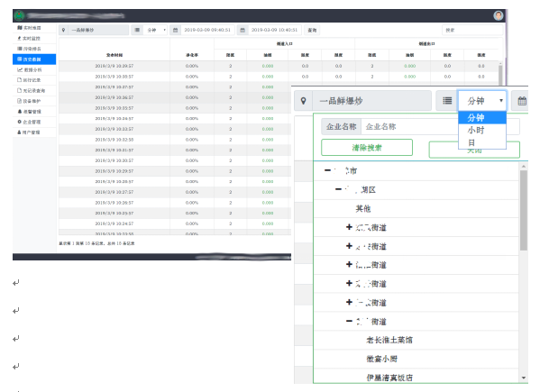The height and width of the screenshot is (392, 540).
Task: Collapse the 街道 node above 老长淮土菜馆
Action: (349, 321)
